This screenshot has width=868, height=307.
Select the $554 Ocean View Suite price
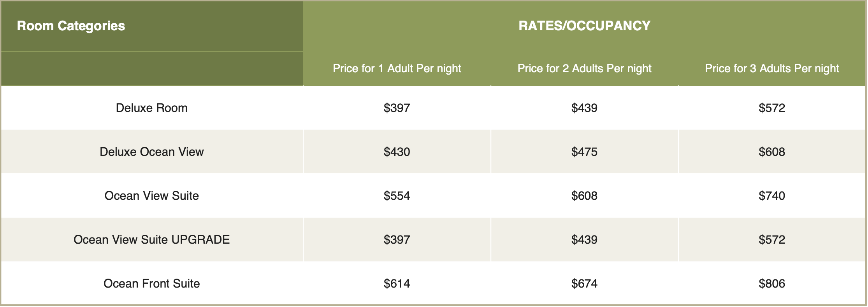tap(397, 195)
